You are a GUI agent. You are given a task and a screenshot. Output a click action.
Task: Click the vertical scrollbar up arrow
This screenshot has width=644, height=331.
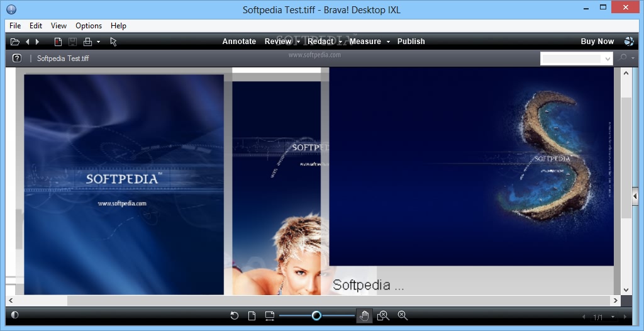(x=626, y=73)
